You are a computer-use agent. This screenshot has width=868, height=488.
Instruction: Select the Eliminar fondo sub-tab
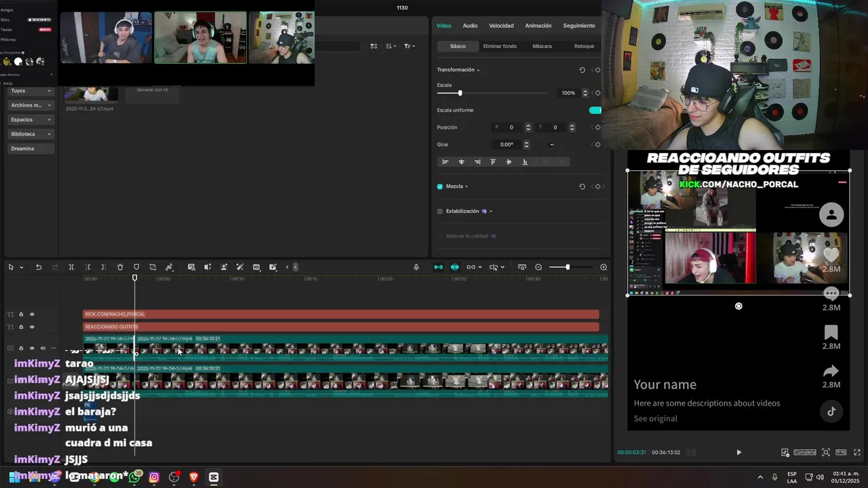[500, 46]
